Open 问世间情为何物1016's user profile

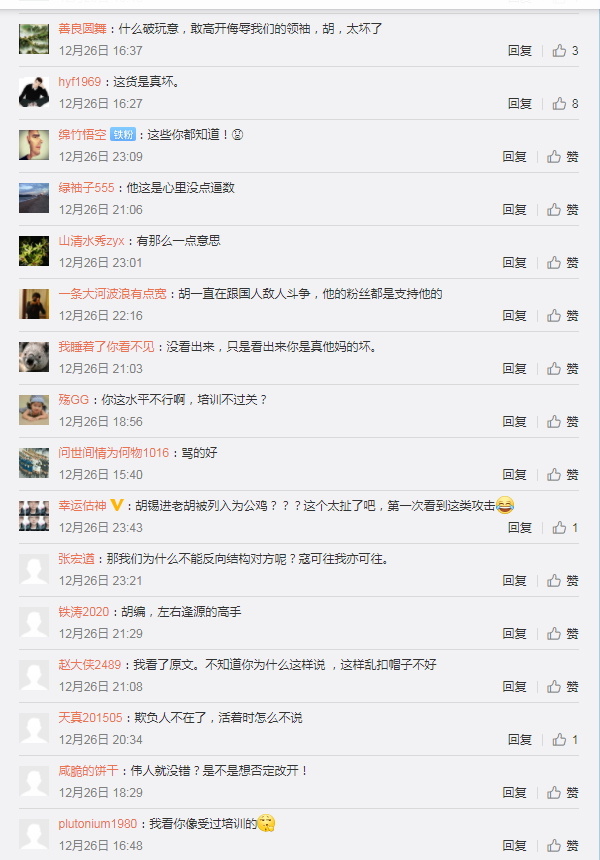(114, 452)
